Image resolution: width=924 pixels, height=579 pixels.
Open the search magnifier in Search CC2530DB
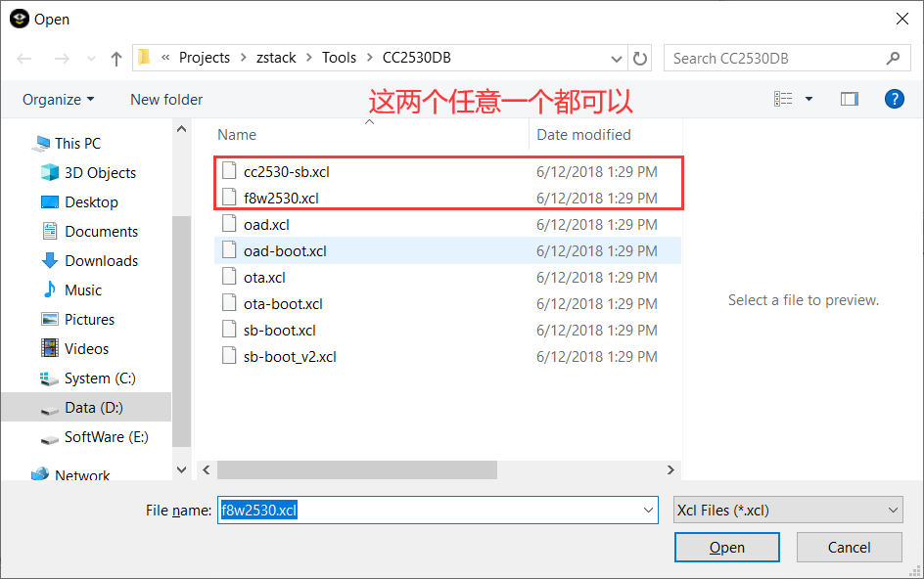click(892, 58)
